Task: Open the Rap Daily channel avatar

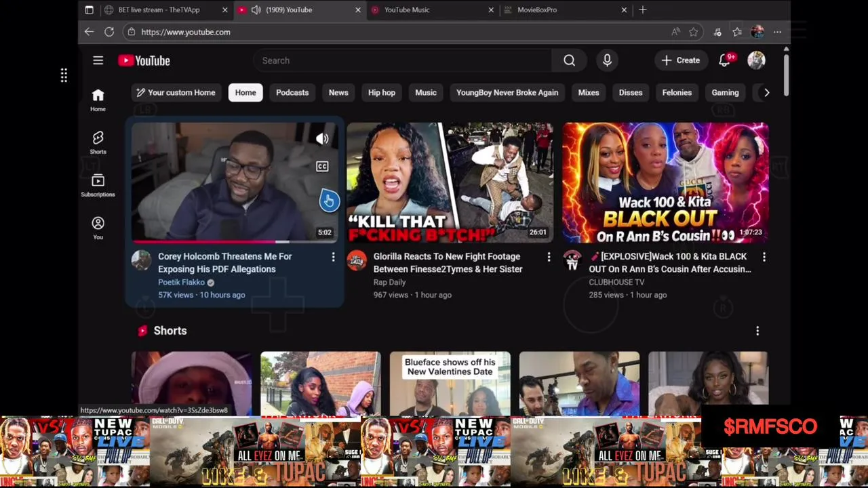Action: (x=357, y=260)
